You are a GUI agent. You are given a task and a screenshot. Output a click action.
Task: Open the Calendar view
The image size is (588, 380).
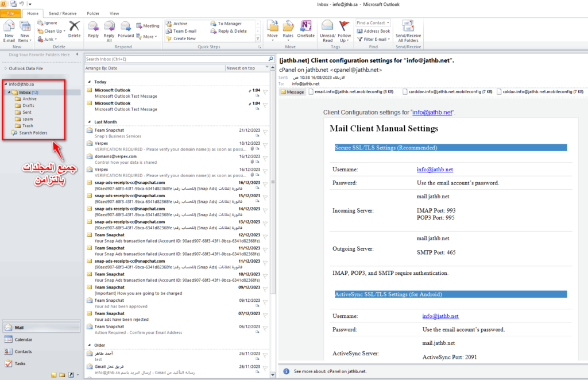(23, 339)
